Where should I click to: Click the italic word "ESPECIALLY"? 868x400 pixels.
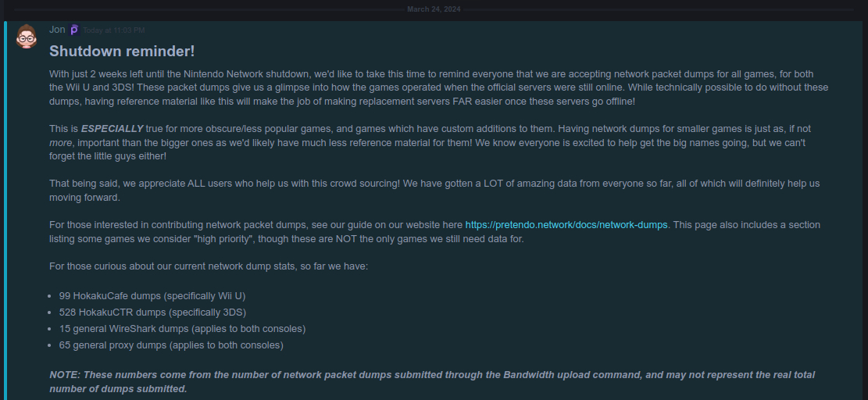[x=113, y=128]
